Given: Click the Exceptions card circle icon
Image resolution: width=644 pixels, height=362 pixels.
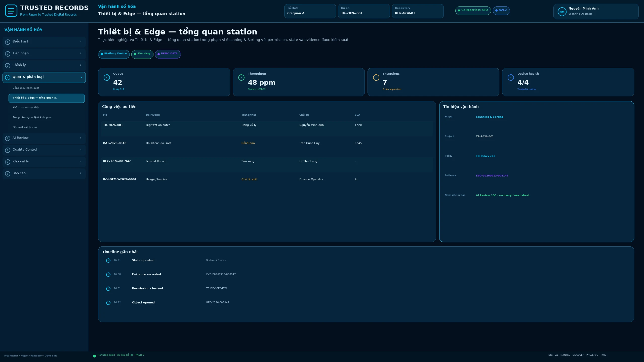Looking at the screenshot, I should pos(376,78).
